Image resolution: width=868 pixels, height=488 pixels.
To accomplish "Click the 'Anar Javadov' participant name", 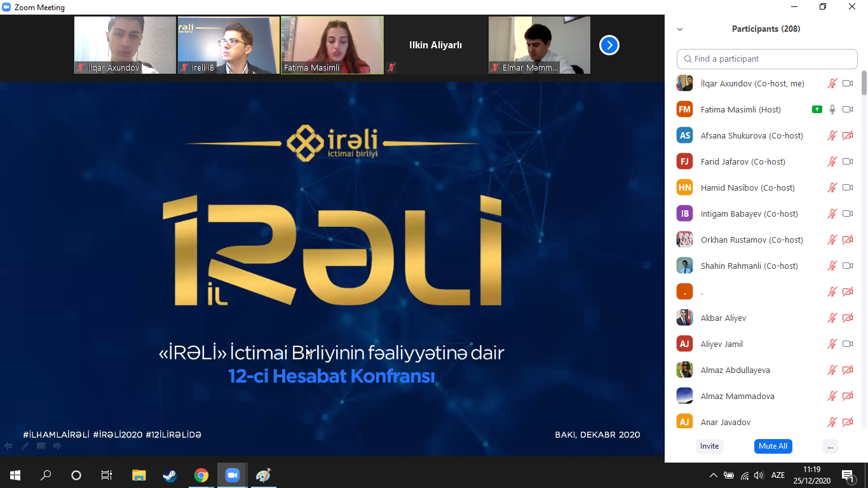I will [x=726, y=422].
